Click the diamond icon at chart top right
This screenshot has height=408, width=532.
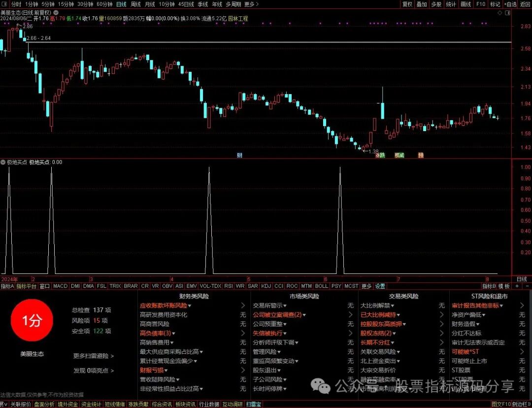point(500,13)
